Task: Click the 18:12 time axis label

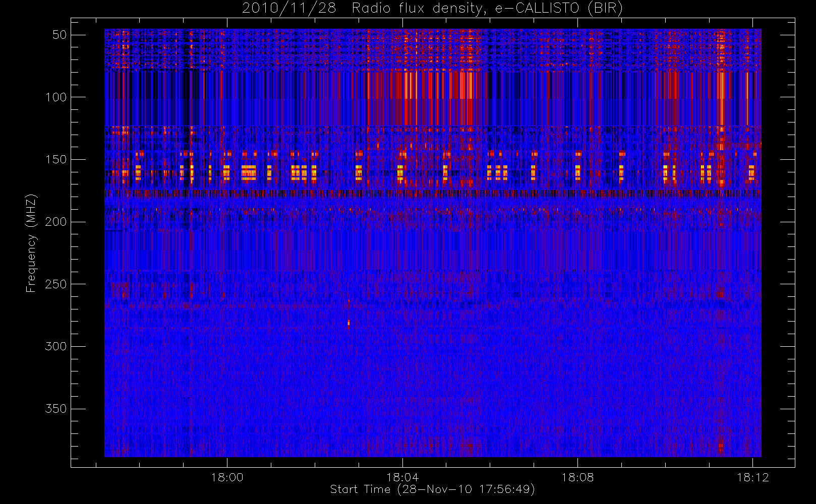Action: pos(753,477)
